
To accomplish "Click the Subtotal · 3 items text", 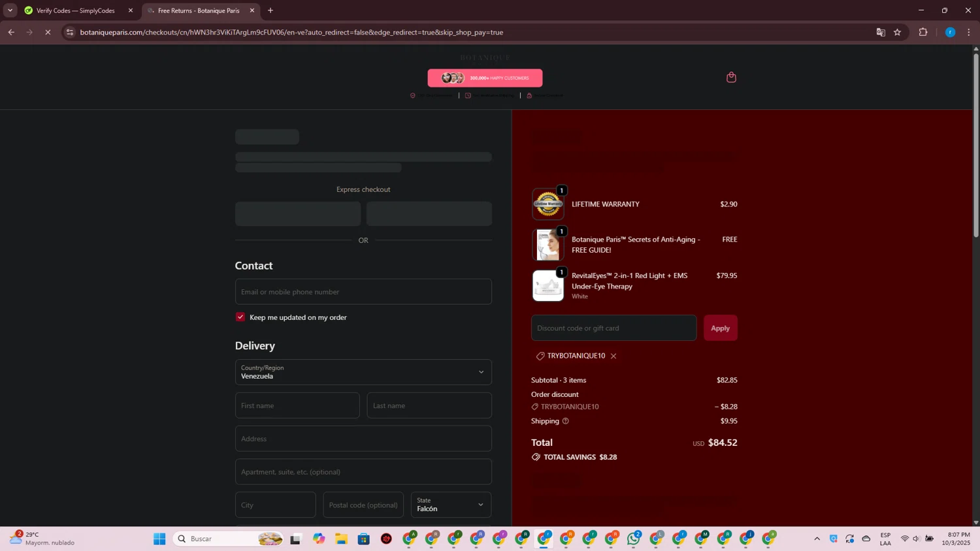I will coord(559,380).
